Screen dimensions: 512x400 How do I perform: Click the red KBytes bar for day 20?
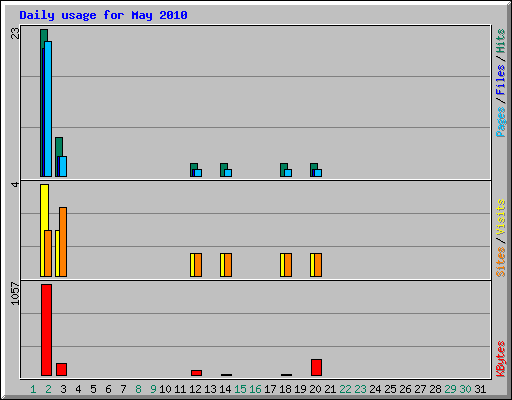point(316,367)
